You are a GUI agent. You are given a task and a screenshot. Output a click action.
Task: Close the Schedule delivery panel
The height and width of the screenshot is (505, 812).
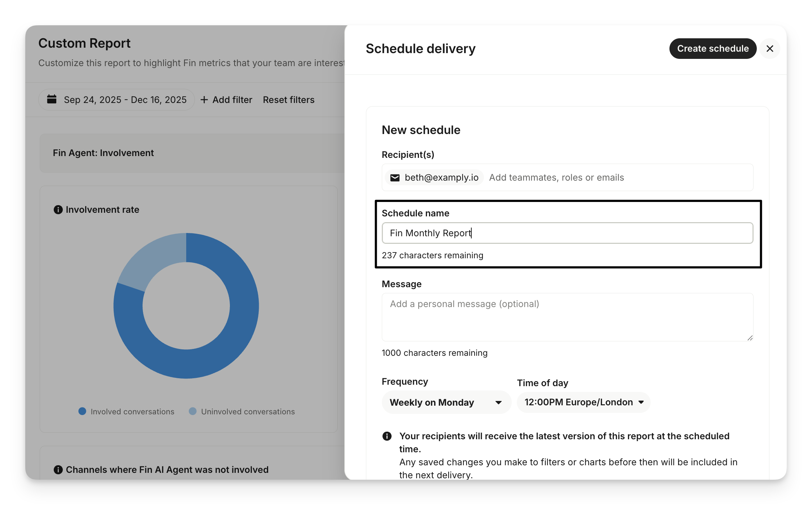[769, 48]
